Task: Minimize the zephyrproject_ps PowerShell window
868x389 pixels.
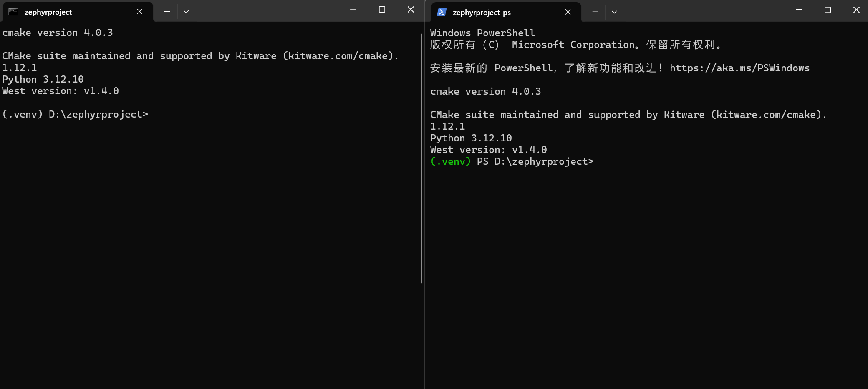Action: pos(799,10)
